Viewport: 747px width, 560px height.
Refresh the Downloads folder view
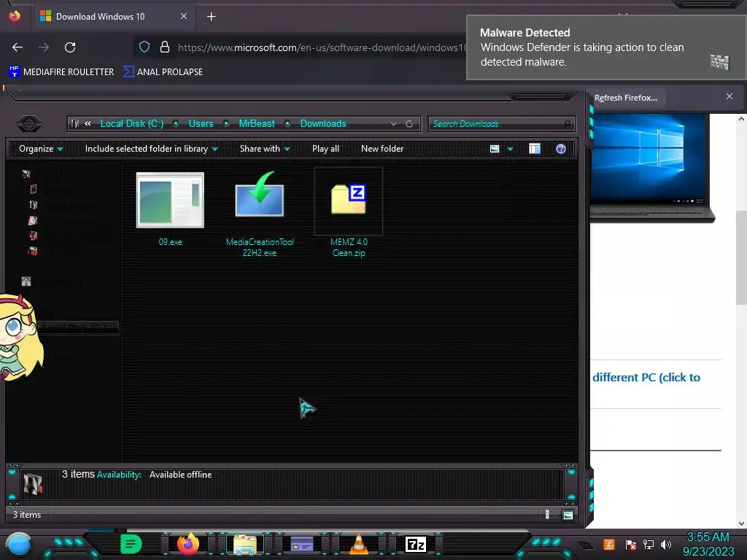click(x=409, y=124)
